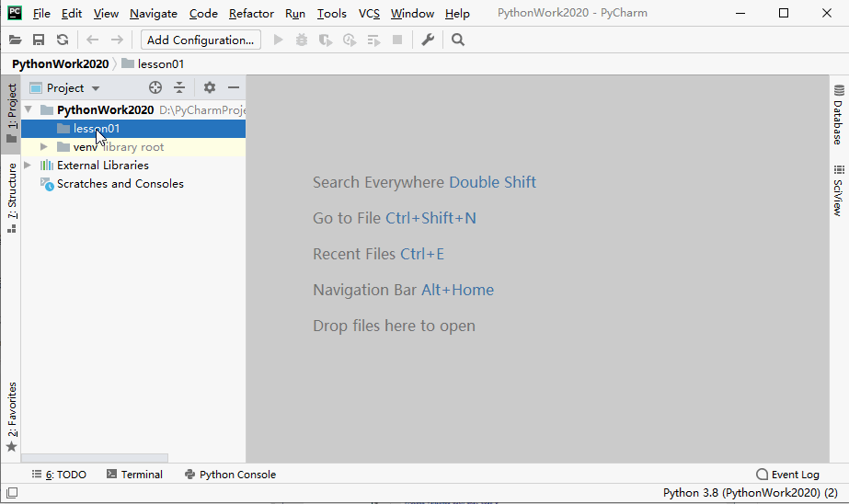Viewport: 849px width, 504px height.
Task: Click the External Libraries bars icon
Action: pos(47,166)
